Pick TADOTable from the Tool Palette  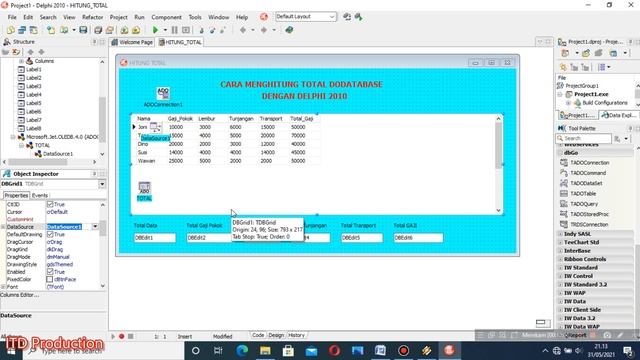583,193
